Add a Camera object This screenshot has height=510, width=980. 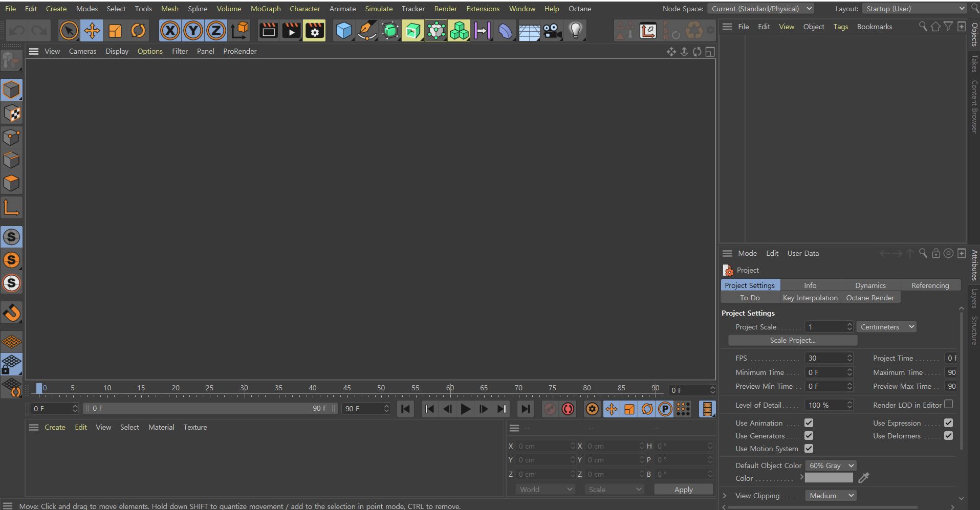click(x=552, y=31)
